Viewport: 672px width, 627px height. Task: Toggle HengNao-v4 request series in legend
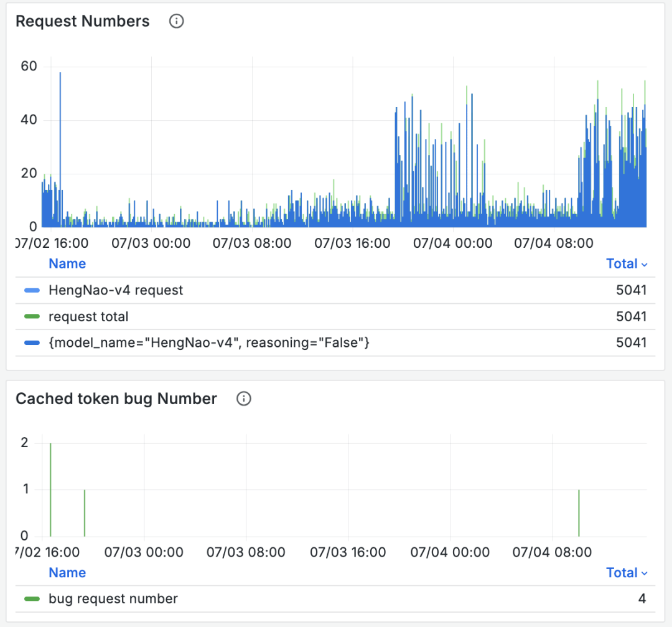click(x=116, y=291)
